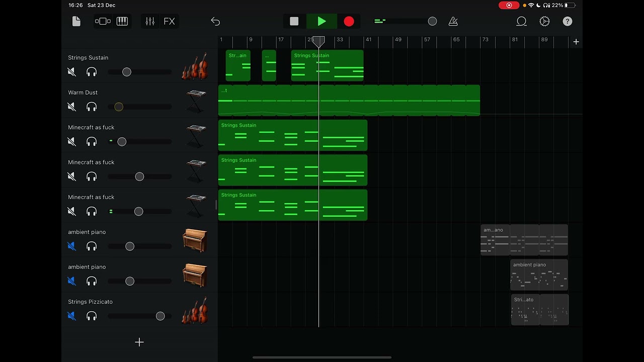This screenshot has width=644, height=362.
Task: Unmute the Strings Pizzicato track
Action: click(x=71, y=316)
